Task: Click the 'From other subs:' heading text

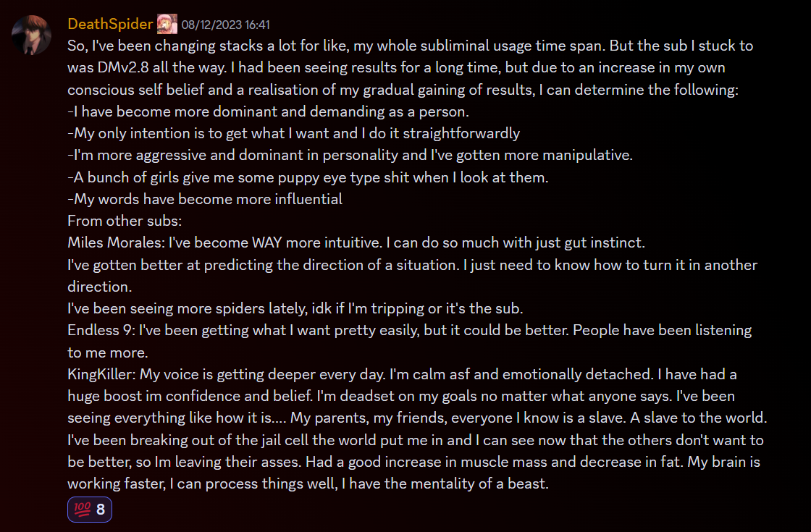Action: pyautogui.click(x=125, y=221)
